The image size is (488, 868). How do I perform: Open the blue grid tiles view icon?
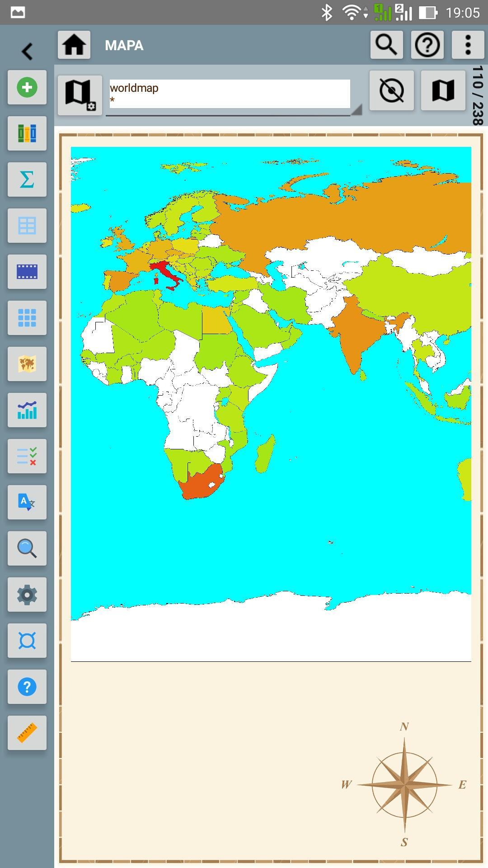(x=27, y=318)
